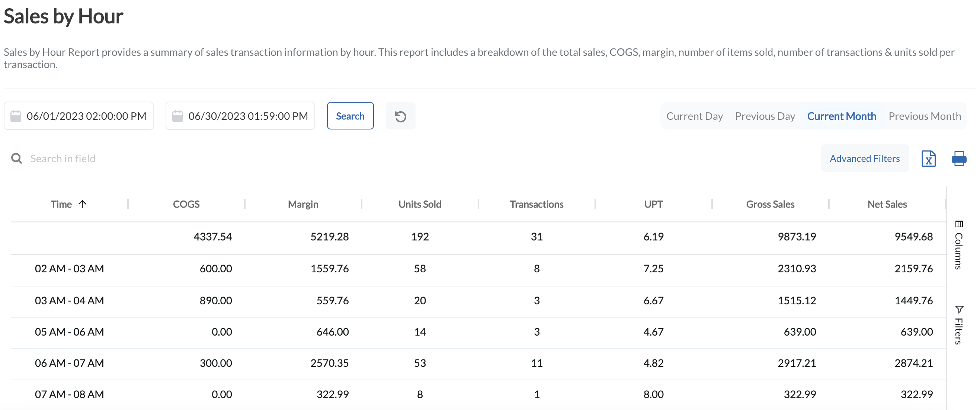Screen dimensions: 980x410
Task: Edit the start date 06/01/2023 field
Action: click(x=86, y=116)
